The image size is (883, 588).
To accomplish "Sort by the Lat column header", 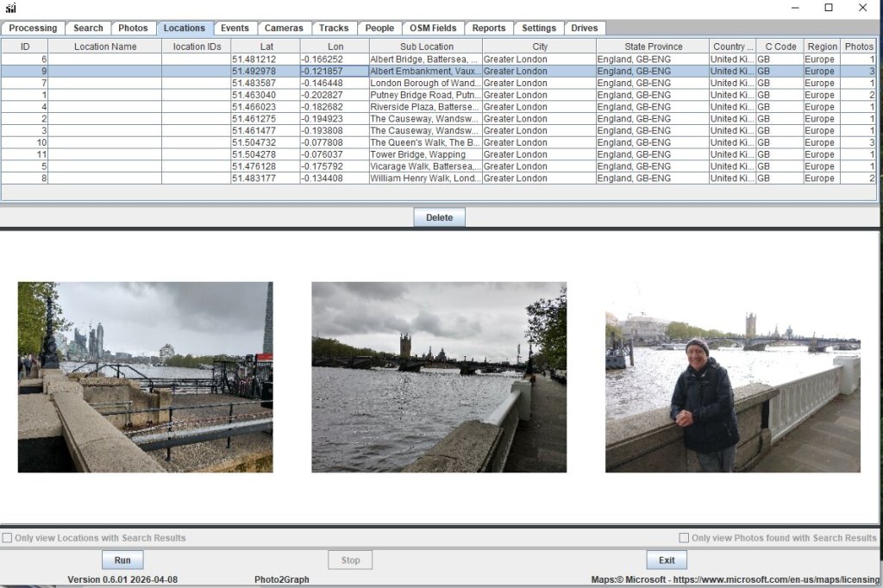I will (x=266, y=47).
